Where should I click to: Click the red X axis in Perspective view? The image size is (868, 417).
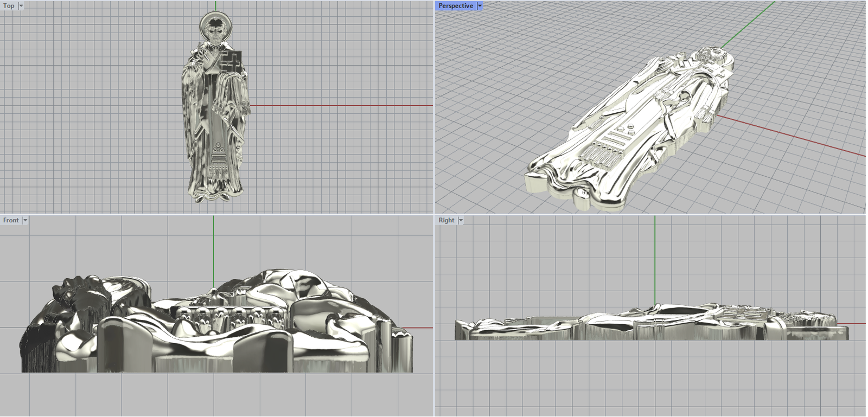pyautogui.click(x=787, y=136)
